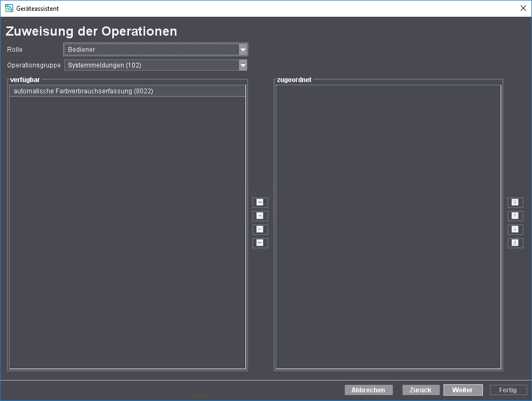Remove all operations with double left arrow
532x401 pixels.
pyautogui.click(x=260, y=243)
